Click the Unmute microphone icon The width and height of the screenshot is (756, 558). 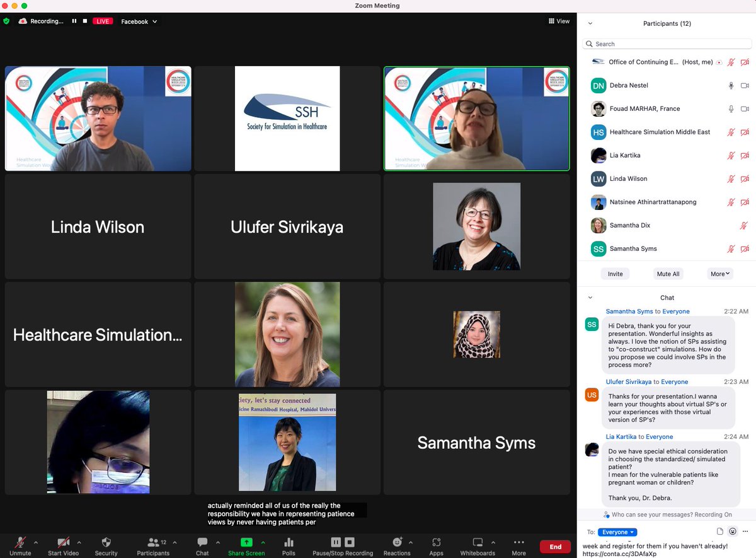(x=20, y=542)
